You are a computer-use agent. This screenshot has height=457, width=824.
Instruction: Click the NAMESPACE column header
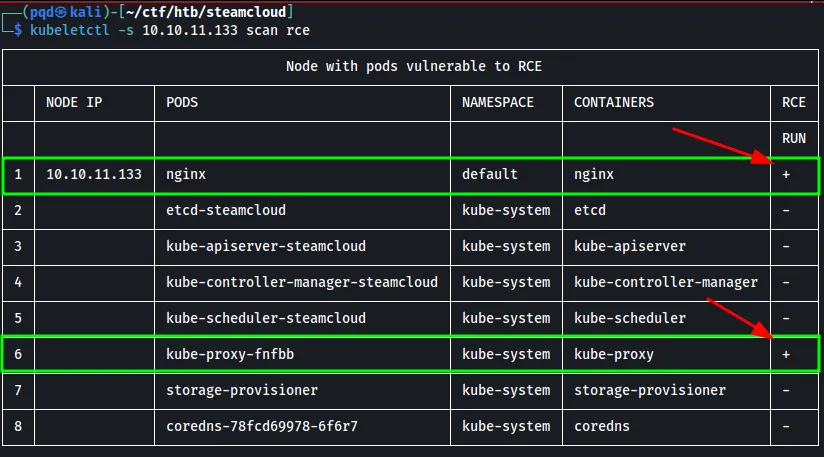click(498, 102)
